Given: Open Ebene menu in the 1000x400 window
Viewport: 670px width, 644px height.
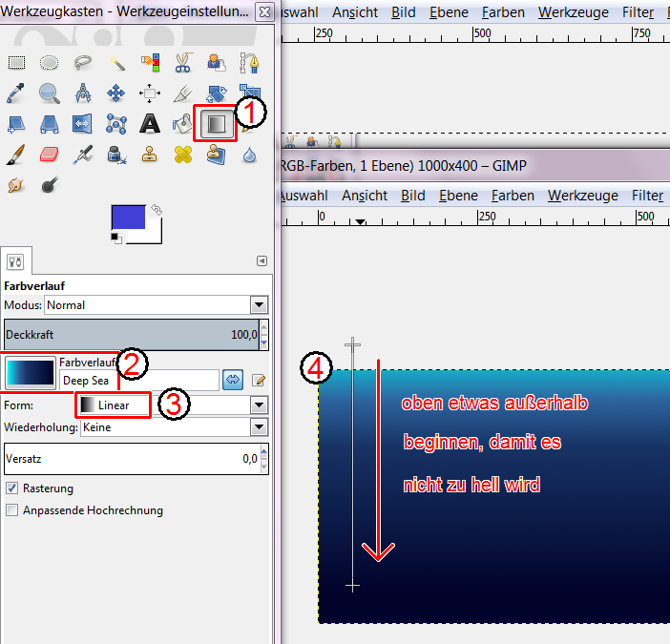Looking at the screenshot, I should pyautogui.click(x=458, y=196).
